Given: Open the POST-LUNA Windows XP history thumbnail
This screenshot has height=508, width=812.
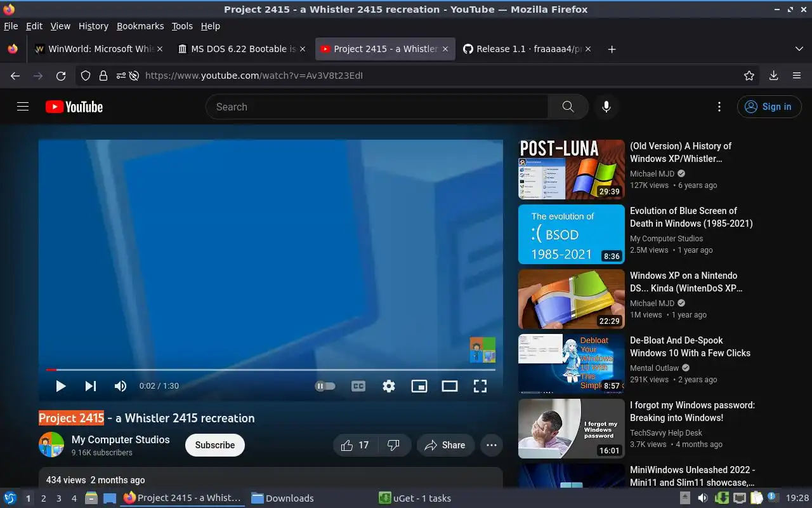Looking at the screenshot, I should pos(572,170).
